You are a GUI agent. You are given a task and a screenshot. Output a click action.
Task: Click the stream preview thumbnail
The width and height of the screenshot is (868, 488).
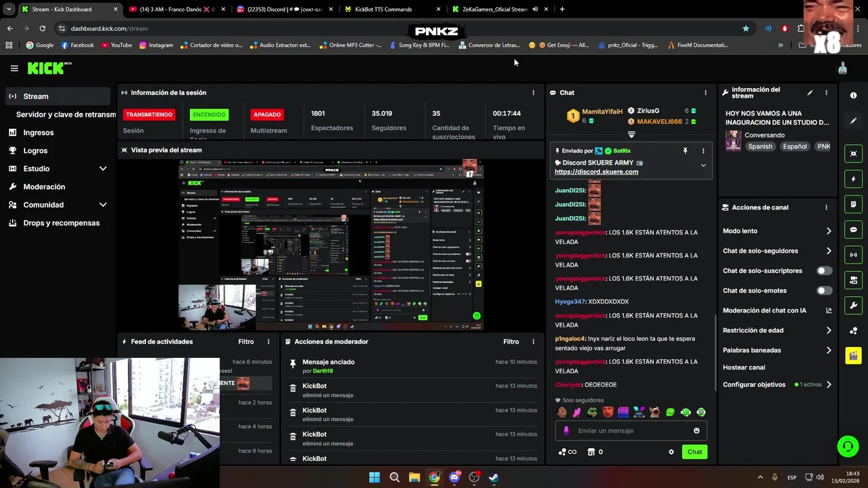tap(332, 245)
